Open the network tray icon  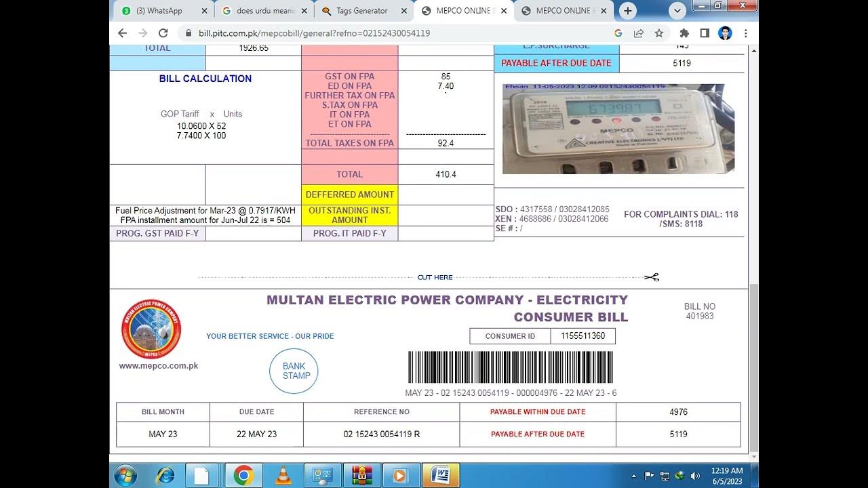click(x=665, y=476)
